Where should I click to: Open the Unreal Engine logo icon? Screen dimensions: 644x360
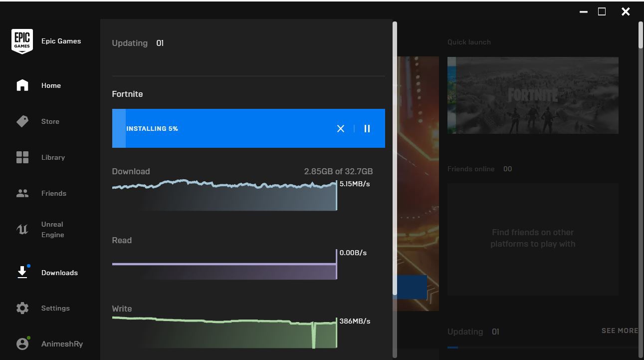point(22,229)
